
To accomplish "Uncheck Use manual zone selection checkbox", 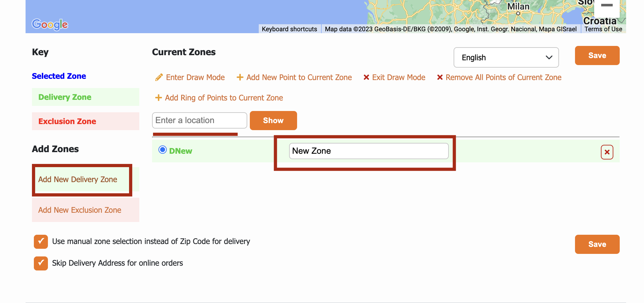I will (x=41, y=242).
